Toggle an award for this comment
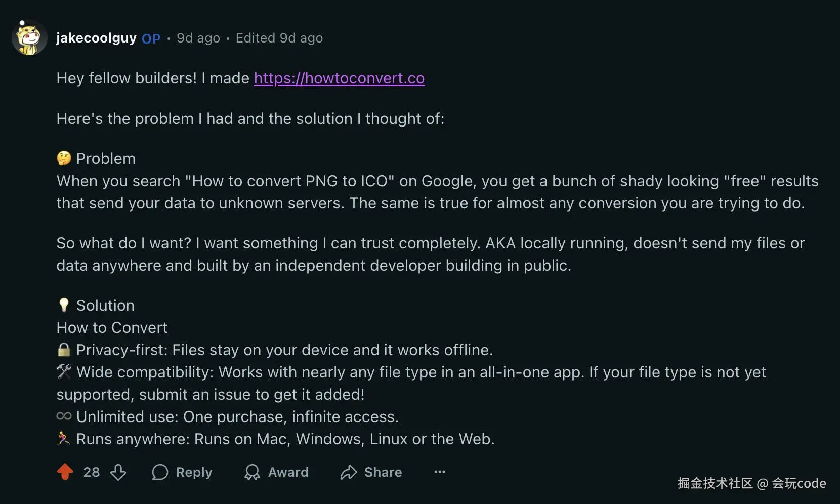 tap(277, 472)
